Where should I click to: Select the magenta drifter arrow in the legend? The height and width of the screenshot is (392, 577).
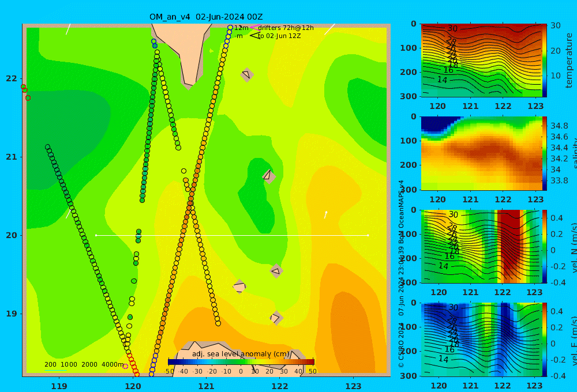pos(255,28)
